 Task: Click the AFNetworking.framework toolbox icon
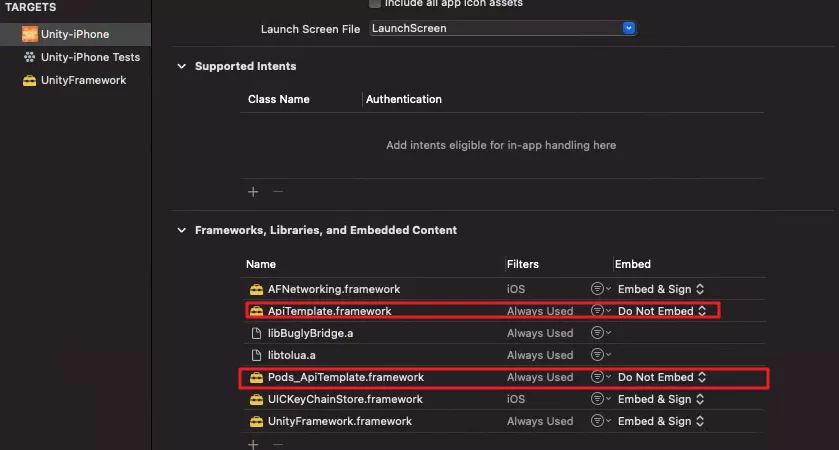click(x=256, y=289)
